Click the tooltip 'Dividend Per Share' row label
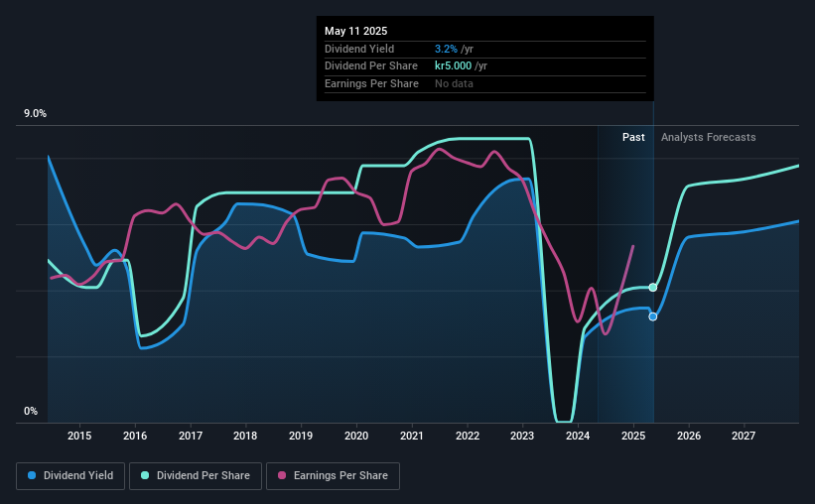Viewport: 815px width, 504px height. click(371, 66)
